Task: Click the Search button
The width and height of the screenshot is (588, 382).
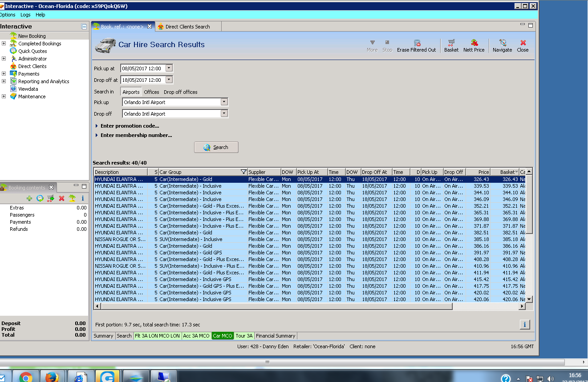Action: 216,147
